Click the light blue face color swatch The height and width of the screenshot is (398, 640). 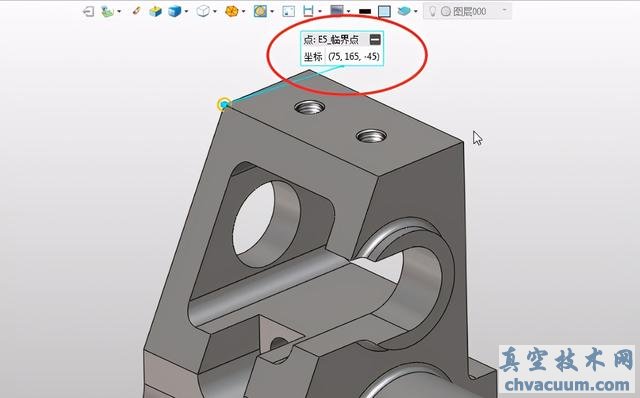[384, 11]
